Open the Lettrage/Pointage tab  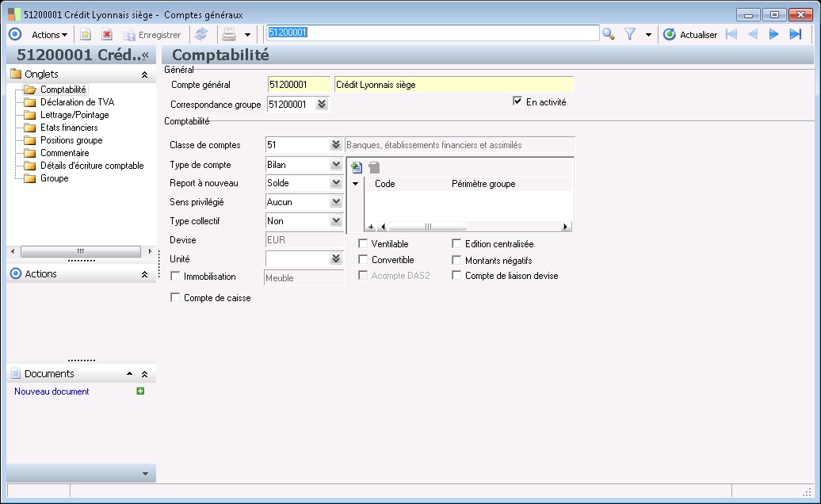[x=74, y=115]
